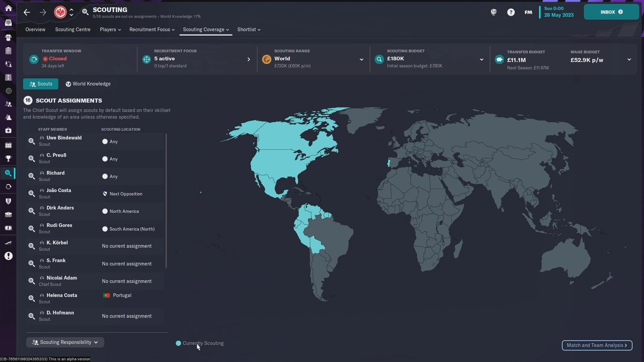Switch to the World Knowledge view

(x=88, y=84)
